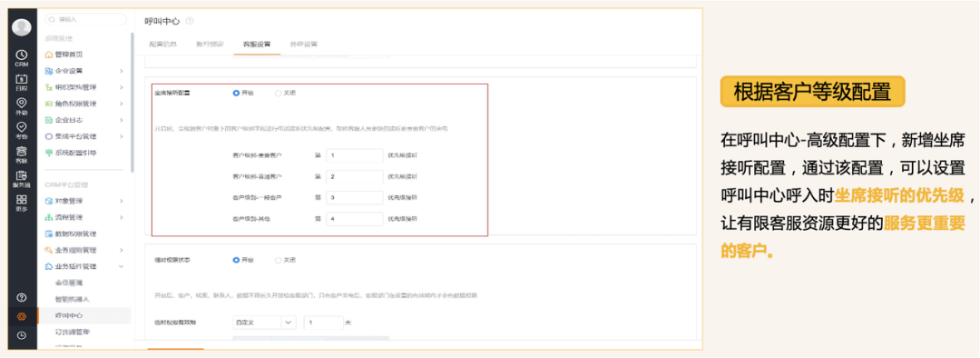Expand the 业务规则管理 chevron
The width and height of the screenshot is (980, 358).
122,250
